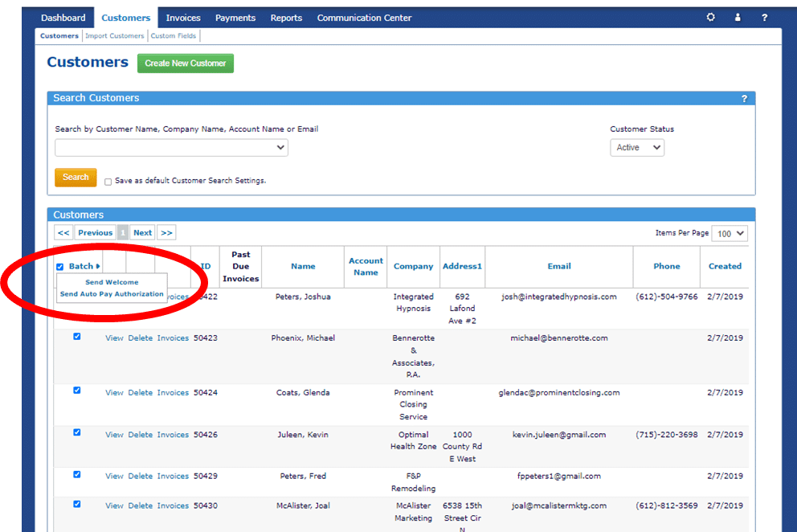Choose Send Welcome from the Batch menu
Viewport: 797px width, 532px height.
(x=112, y=282)
